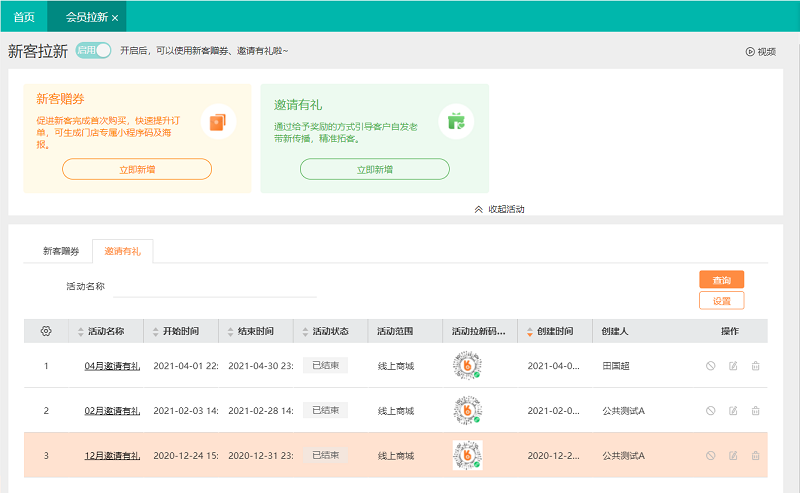
Task: Go to the 首页 tab
Action: 24,17
